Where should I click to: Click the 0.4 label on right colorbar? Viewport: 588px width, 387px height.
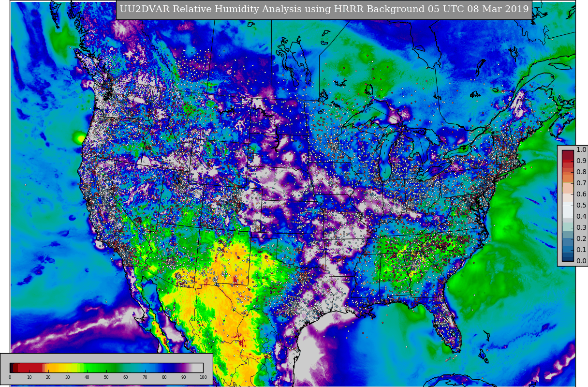point(581,216)
